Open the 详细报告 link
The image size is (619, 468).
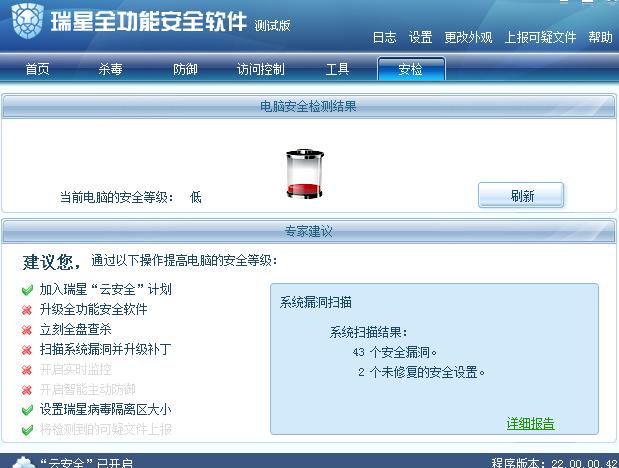pos(531,424)
